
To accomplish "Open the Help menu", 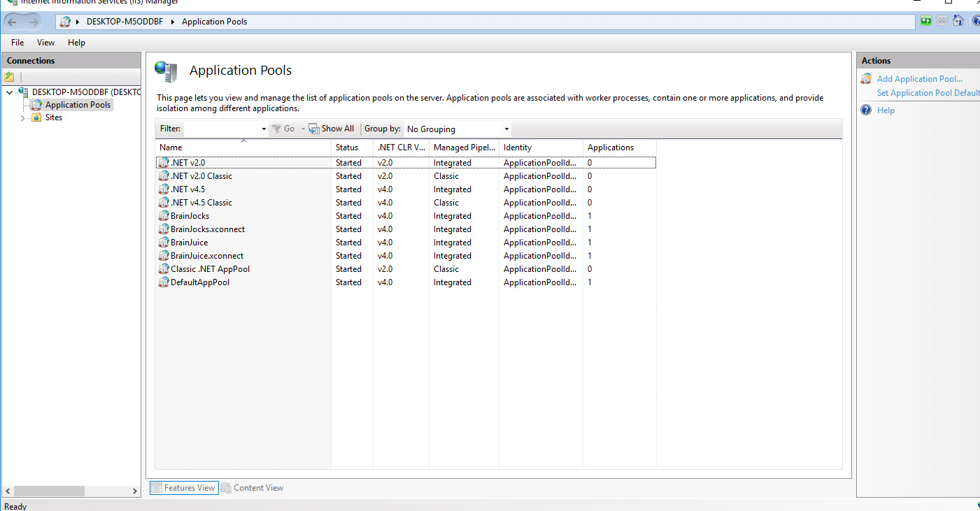I will coord(76,43).
